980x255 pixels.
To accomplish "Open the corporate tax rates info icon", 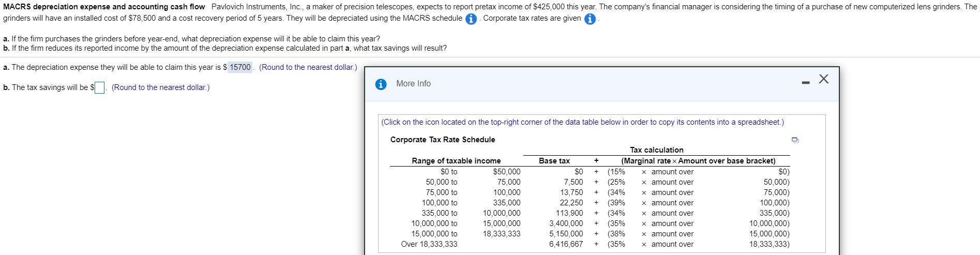I will coord(589,19).
